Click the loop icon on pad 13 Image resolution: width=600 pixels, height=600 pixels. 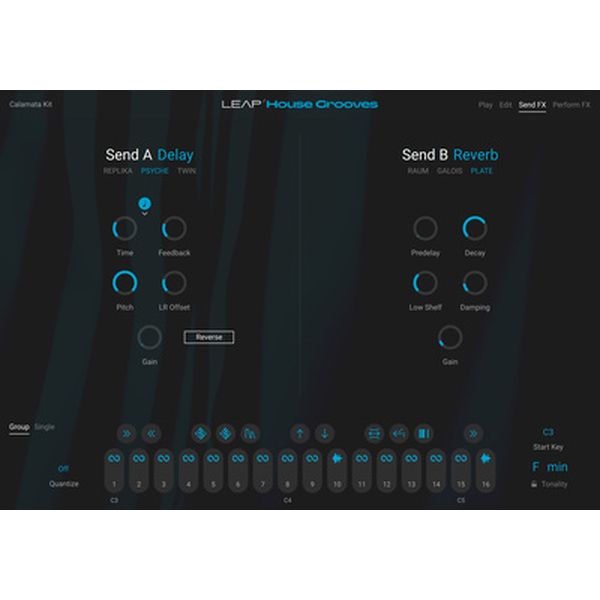411,458
